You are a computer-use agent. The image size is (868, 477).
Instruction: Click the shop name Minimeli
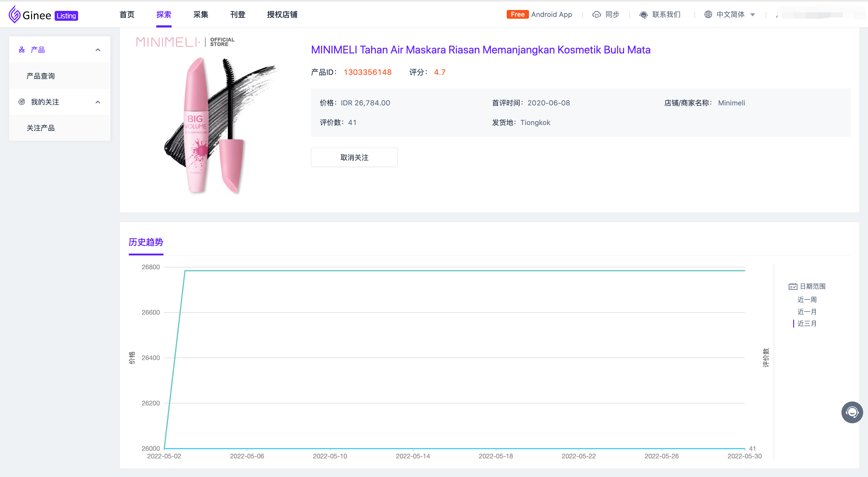(x=731, y=103)
